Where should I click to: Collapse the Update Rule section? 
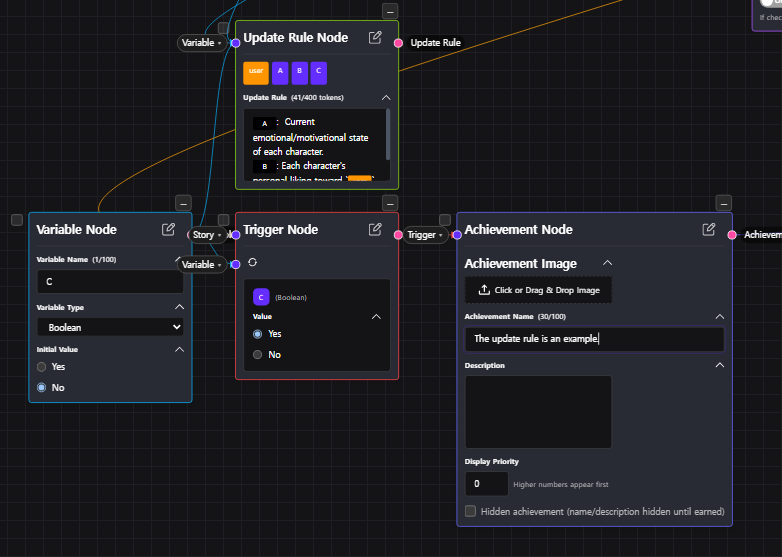click(x=386, y=98)
